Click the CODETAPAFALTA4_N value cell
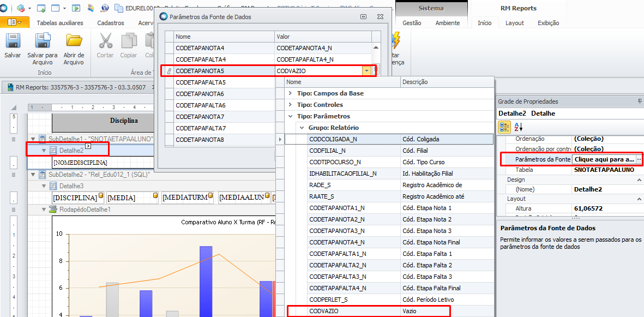Image resolution: width=644 pixels, height=317 pixels. click(323, 59)
